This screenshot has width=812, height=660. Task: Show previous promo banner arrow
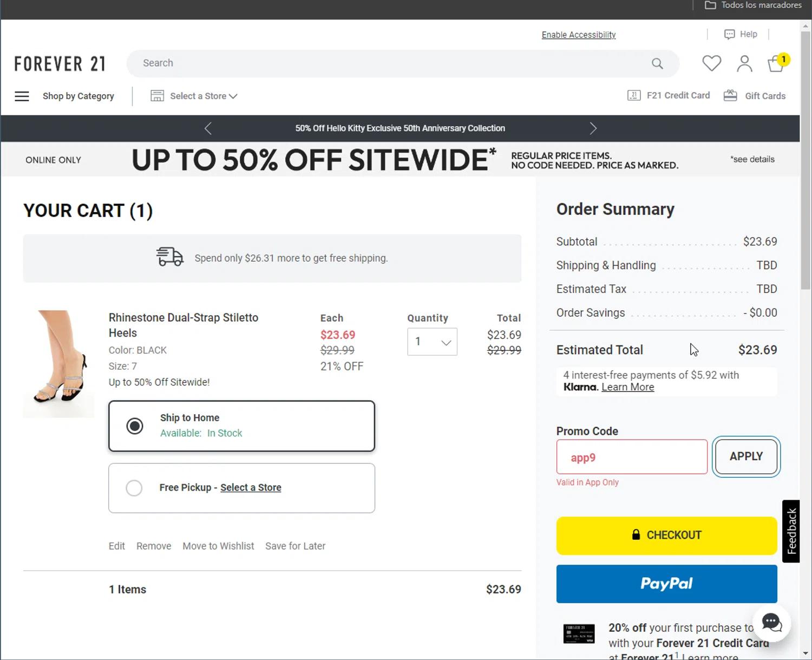tap(208, 128)
